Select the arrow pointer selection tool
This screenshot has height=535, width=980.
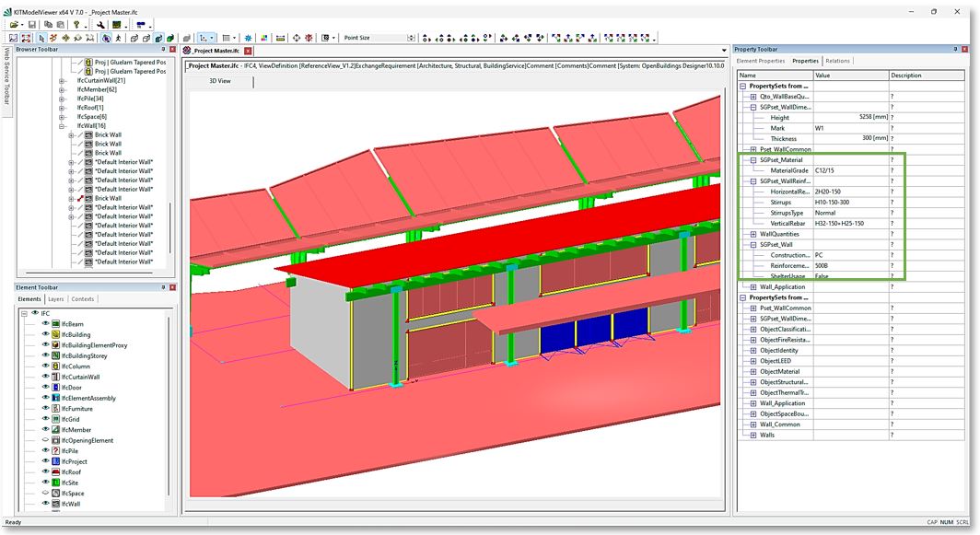(x=41, y=39)
